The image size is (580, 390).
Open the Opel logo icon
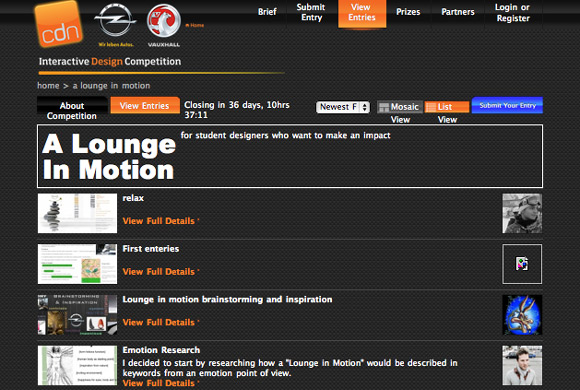tap(115, 20)
